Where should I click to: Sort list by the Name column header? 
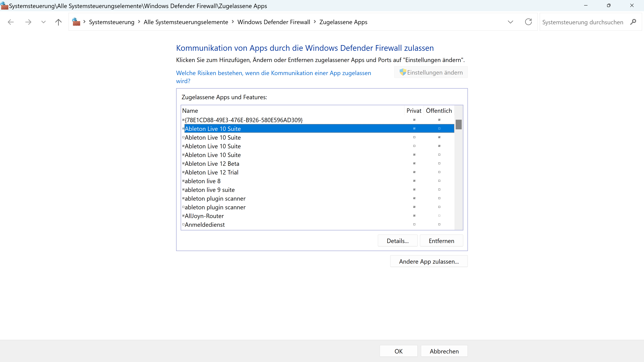click(x=292, y=111)
